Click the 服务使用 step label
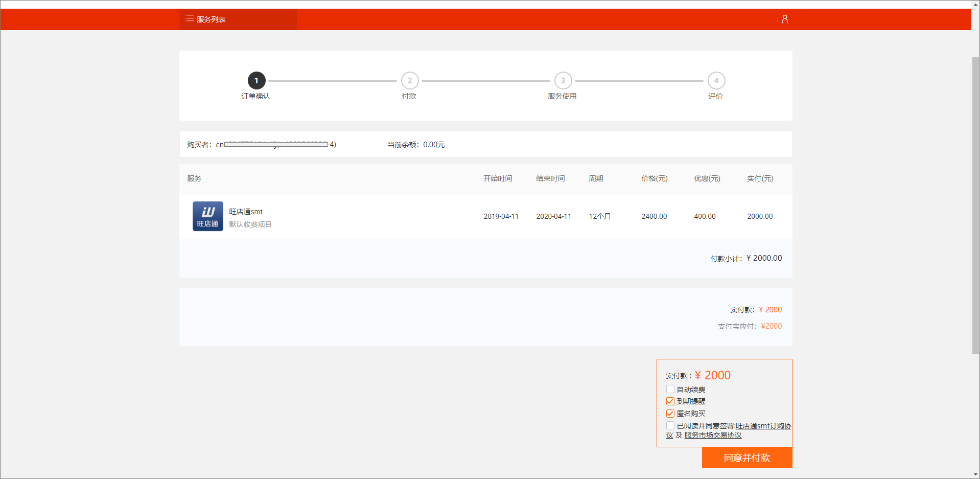 coord(563,96)
